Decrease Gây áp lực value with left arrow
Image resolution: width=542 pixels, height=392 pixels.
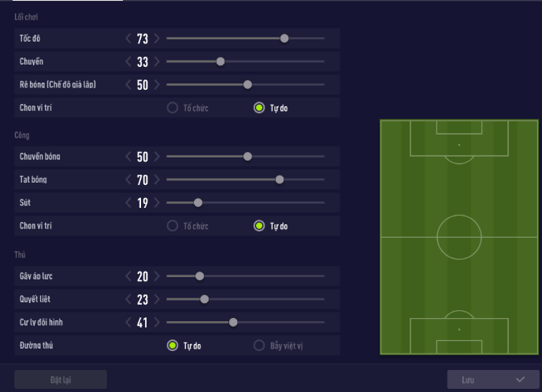129,276
